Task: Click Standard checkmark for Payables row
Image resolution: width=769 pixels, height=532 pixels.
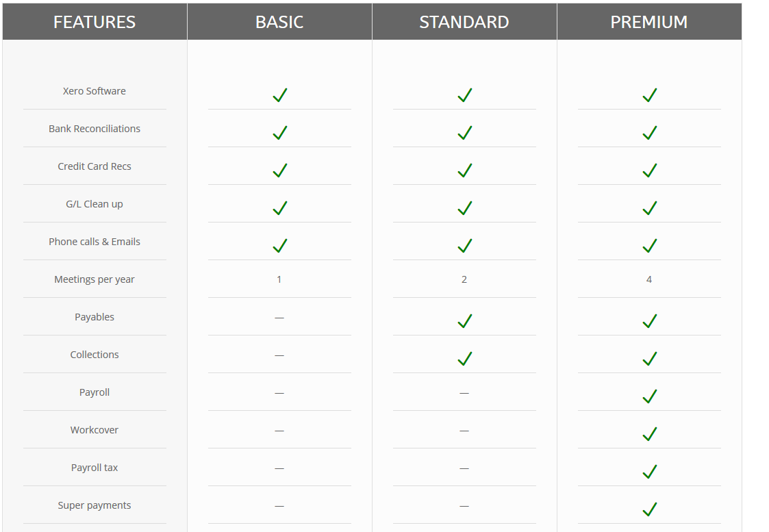Action: tap(464, 321)
